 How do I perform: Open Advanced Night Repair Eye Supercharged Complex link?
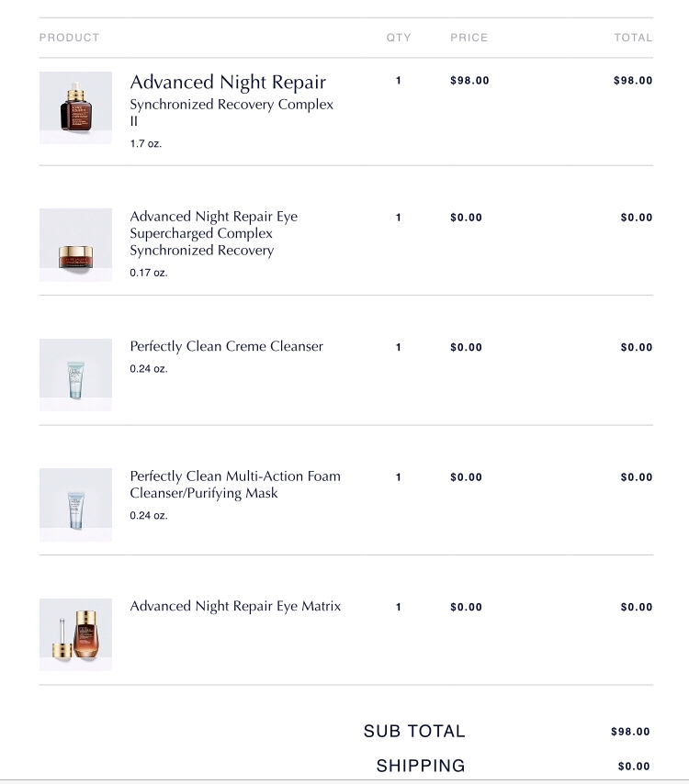(214, 233)
